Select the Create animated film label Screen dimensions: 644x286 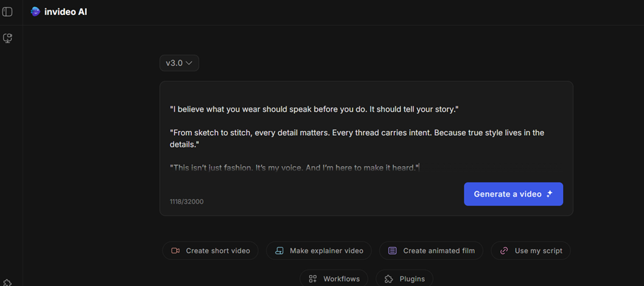[438, 251]
